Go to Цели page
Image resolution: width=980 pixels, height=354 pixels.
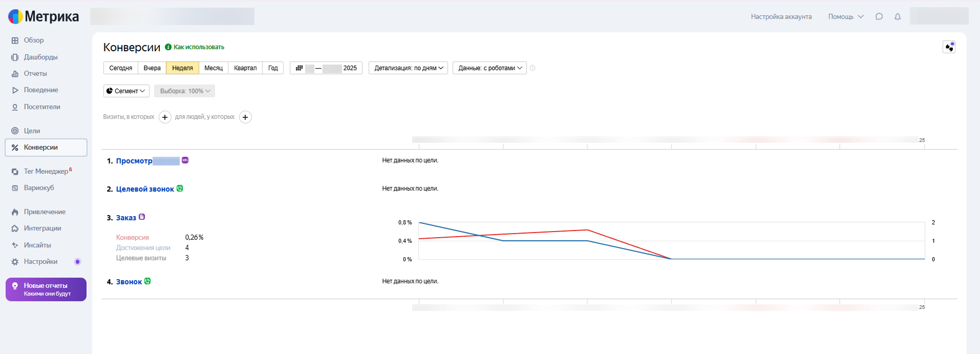click(32, 131)
